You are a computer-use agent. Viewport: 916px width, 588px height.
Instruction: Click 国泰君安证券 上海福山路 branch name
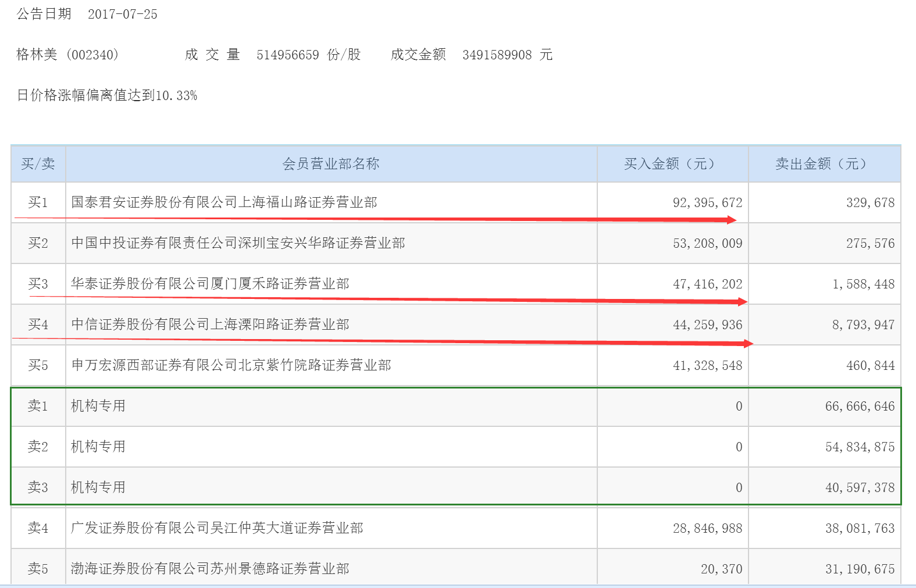pos(224,202)
